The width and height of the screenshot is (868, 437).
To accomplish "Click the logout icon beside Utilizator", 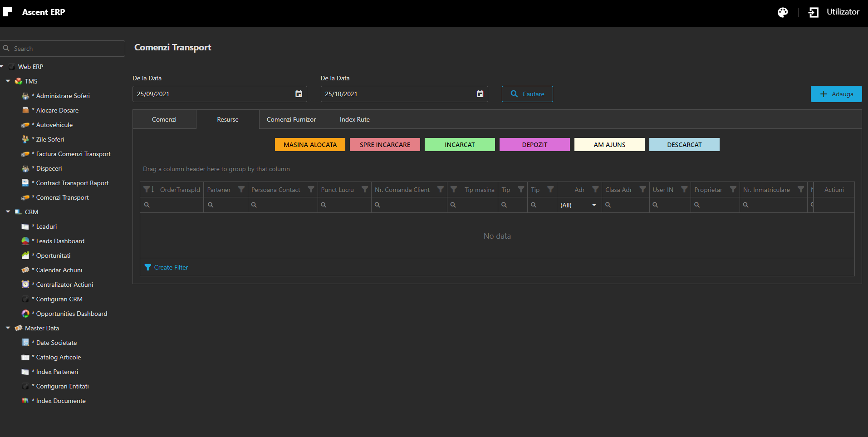I will (814, 12).
